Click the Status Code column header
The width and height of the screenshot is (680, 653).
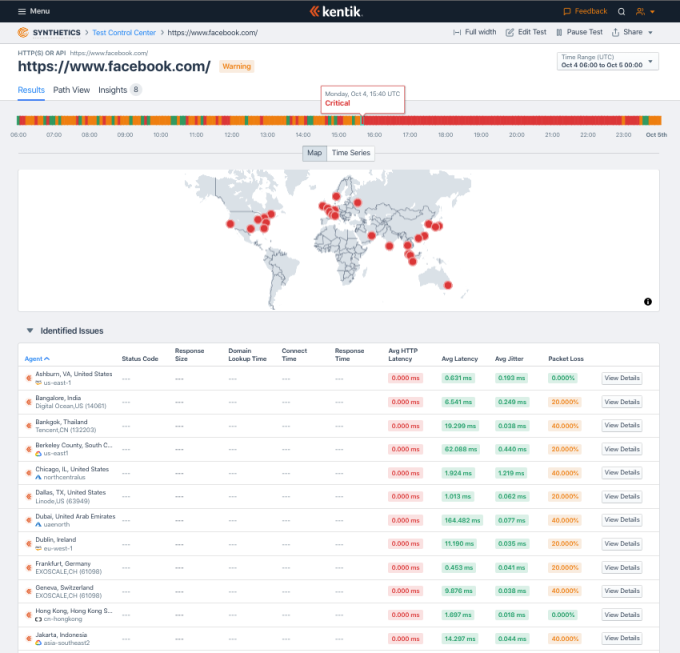140,359
